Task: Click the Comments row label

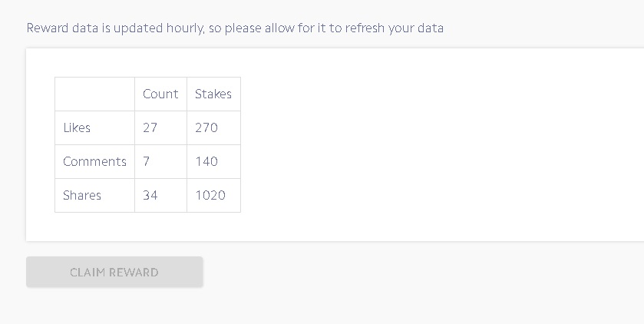Action: pos(94,161)
